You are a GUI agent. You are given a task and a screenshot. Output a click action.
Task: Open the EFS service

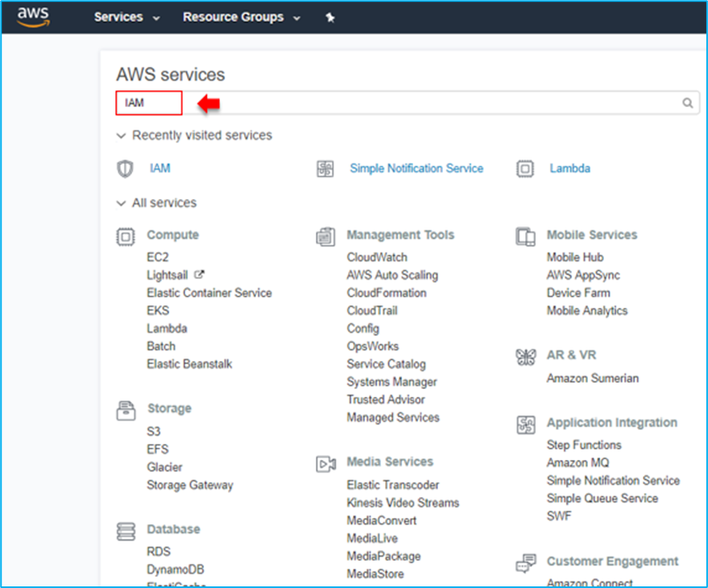point(158,449)
